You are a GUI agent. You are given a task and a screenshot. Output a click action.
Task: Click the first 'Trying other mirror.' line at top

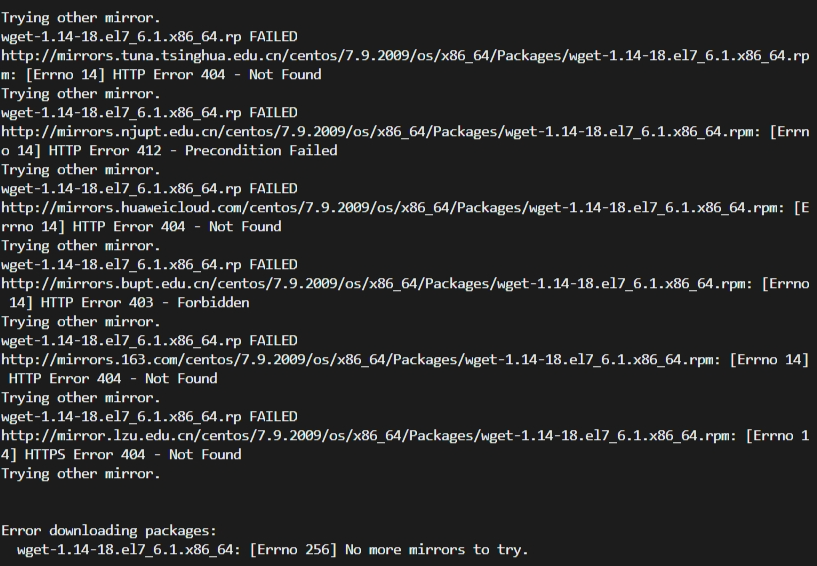coord(81,18)
